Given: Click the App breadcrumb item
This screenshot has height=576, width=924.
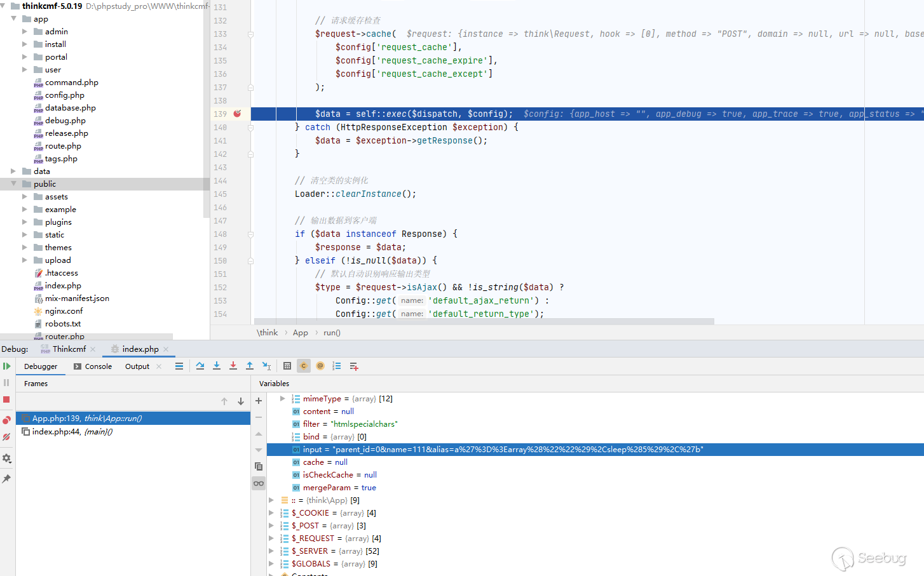Looking at the screenshot, I should [300, 333].
